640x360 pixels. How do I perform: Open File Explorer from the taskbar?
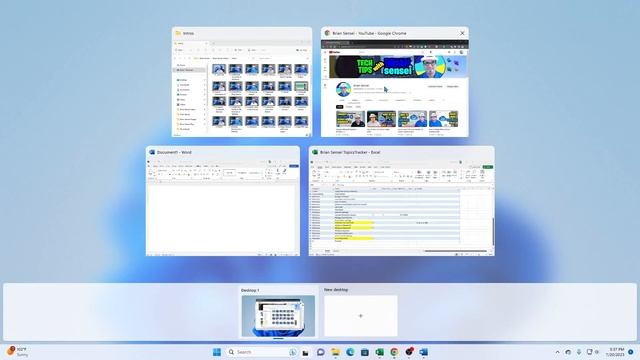tap(335, 352)
